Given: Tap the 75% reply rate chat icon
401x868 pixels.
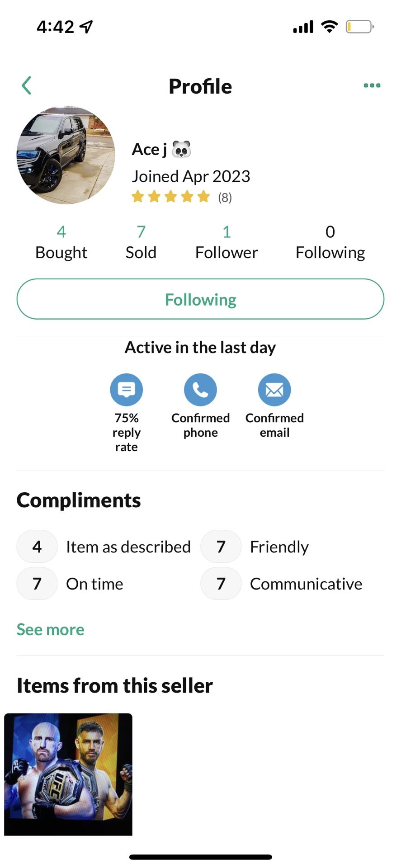Looking at the screenshot, I should tap(127, 390).
